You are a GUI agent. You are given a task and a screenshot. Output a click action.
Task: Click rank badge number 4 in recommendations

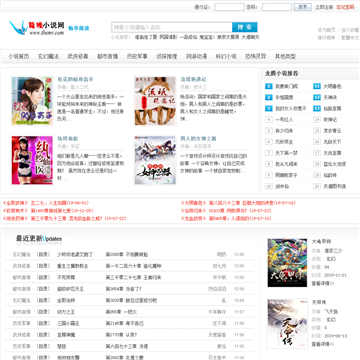269,119
